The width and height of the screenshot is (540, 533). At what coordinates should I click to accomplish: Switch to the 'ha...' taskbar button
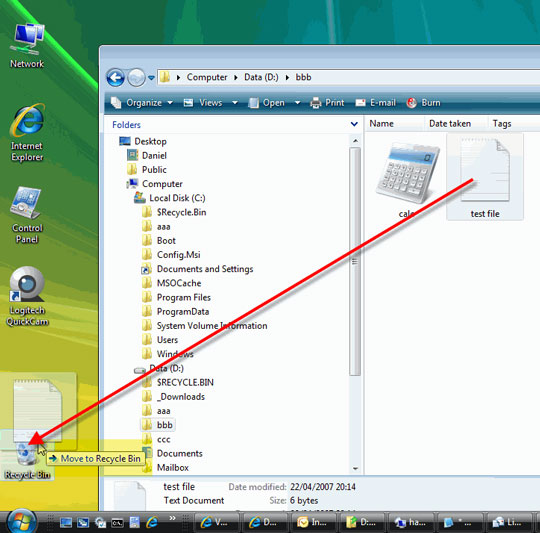[410, 522]
